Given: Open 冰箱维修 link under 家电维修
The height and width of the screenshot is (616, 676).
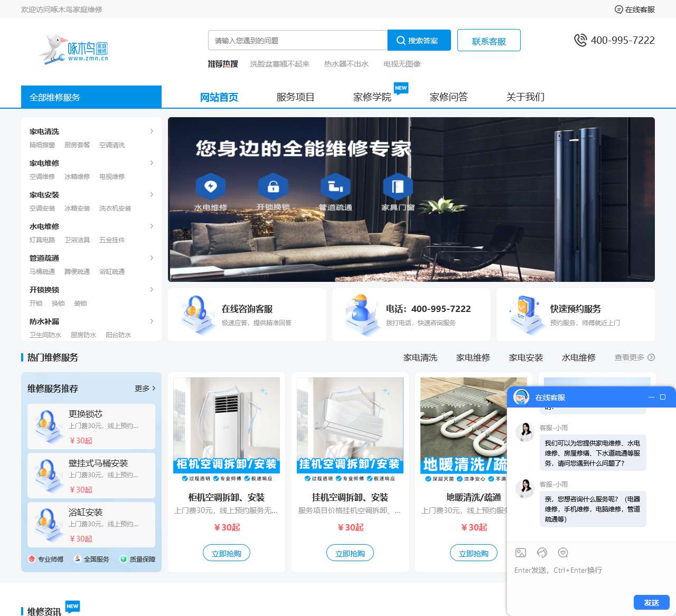Looking at the screenshot, I should [77, 176].
